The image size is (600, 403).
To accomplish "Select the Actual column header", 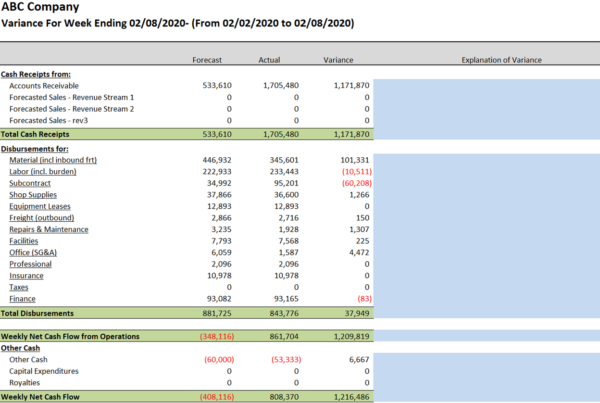I will tap(269, 60).
